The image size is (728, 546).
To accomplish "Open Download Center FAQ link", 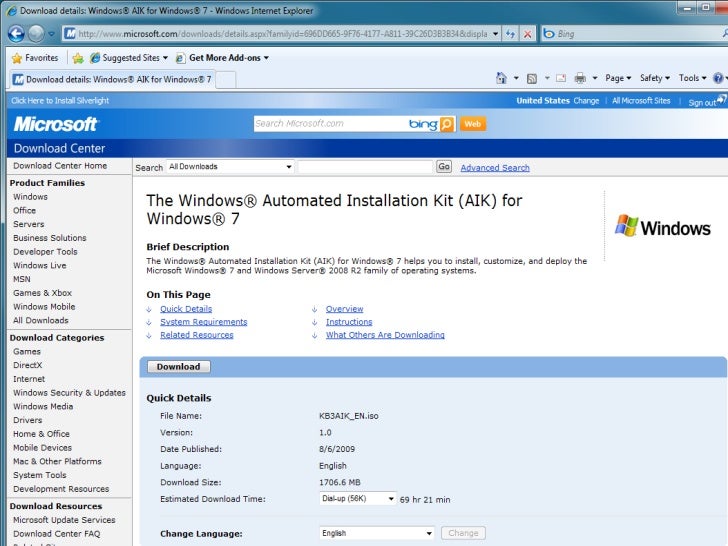I will [56, 534].
